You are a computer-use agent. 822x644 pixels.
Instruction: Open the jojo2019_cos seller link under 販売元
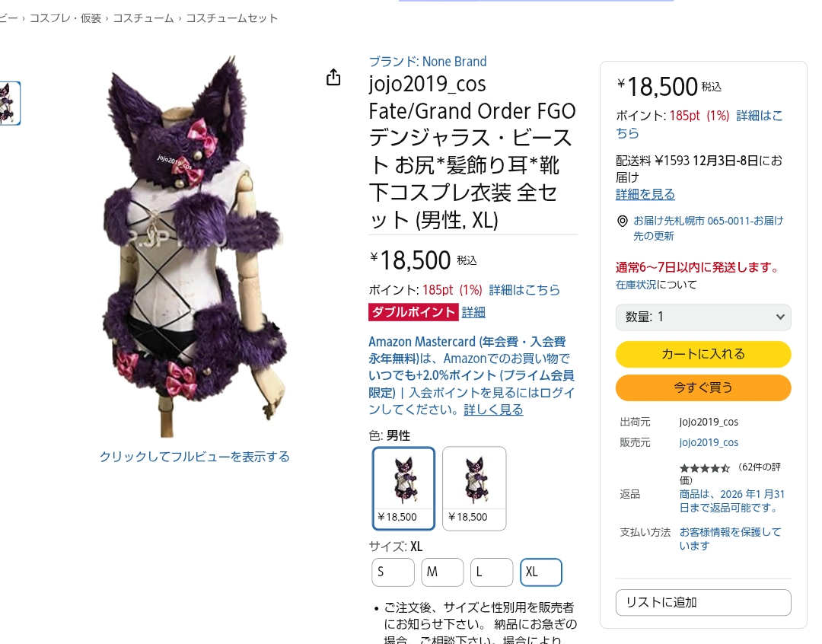[x=709, y=442]
